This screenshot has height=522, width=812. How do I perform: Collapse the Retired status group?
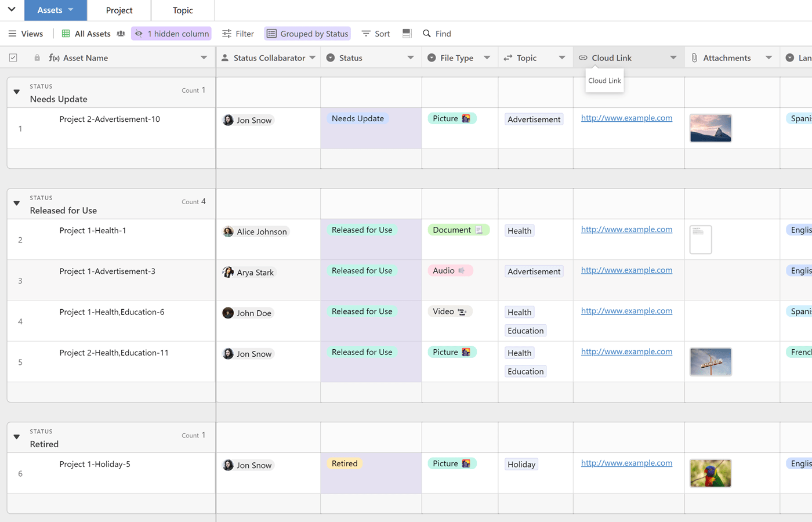(x=17, y=437)
